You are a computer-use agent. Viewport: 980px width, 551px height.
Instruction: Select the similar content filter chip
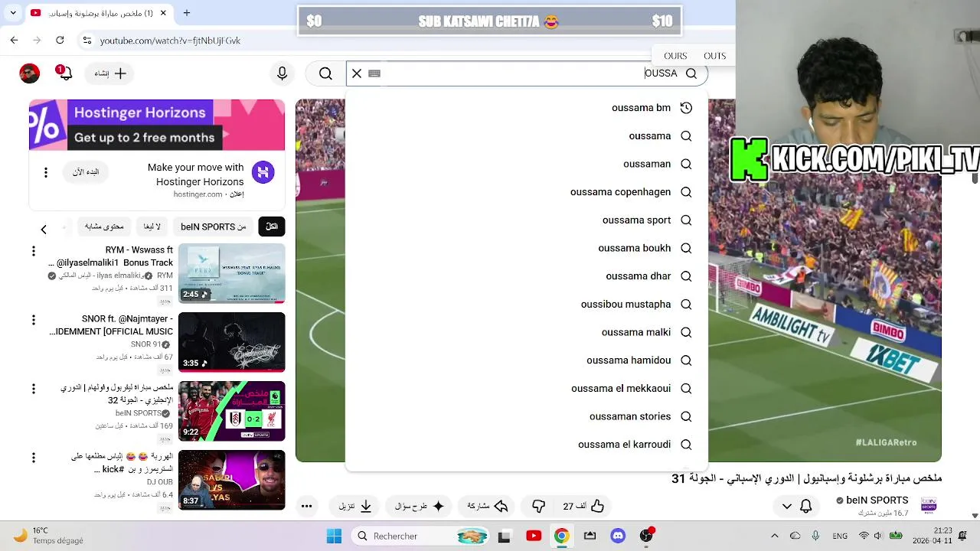104,227
